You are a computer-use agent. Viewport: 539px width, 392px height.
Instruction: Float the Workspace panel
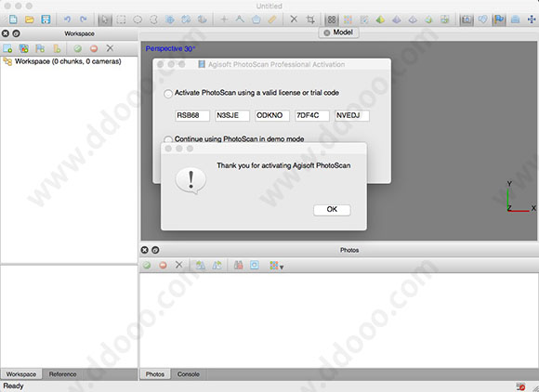pos(16,33)
